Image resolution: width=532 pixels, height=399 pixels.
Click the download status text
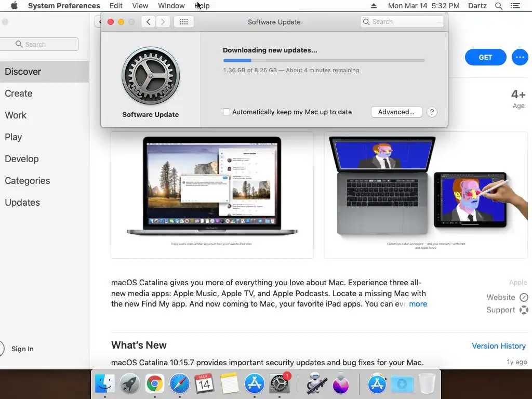291,70
